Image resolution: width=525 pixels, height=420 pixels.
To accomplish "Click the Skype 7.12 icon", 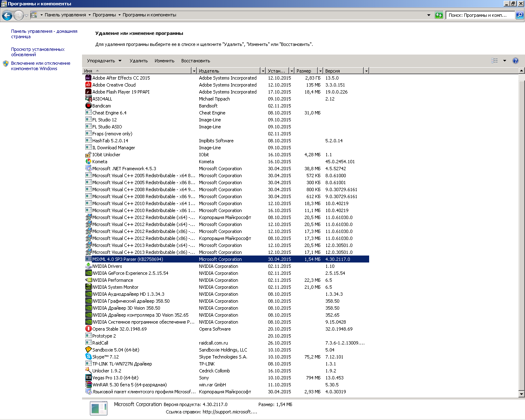I will (88, 357).
